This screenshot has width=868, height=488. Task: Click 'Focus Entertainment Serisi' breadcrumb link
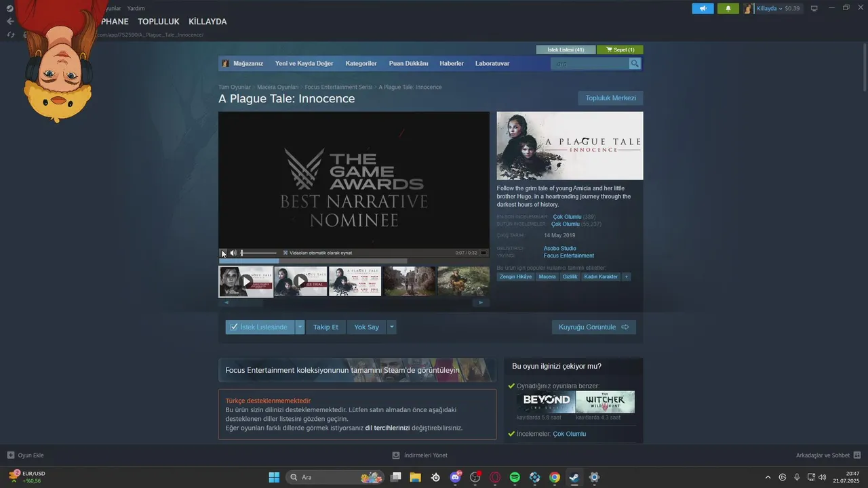(x=338, y=87)
